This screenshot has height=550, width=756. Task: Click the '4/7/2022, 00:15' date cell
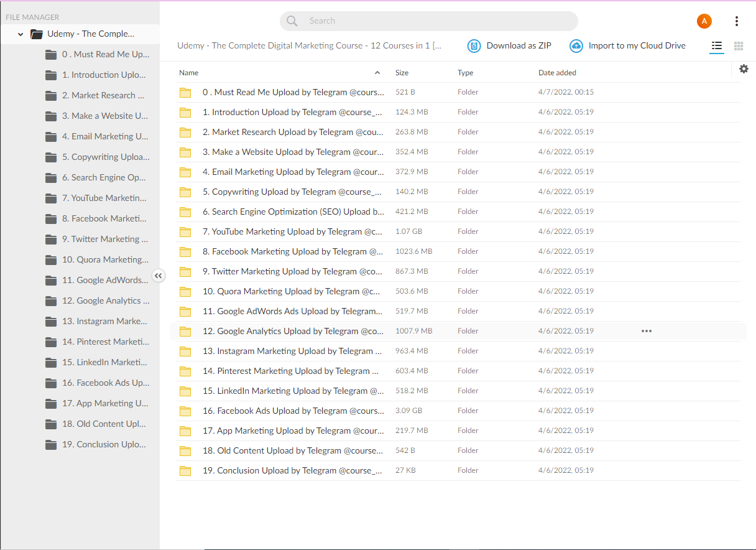(566, 92)
